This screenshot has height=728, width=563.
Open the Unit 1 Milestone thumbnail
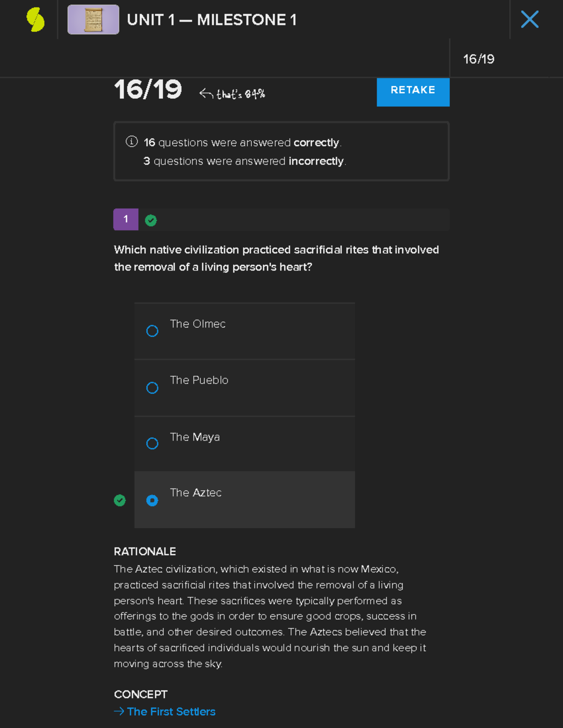point(93,20)
